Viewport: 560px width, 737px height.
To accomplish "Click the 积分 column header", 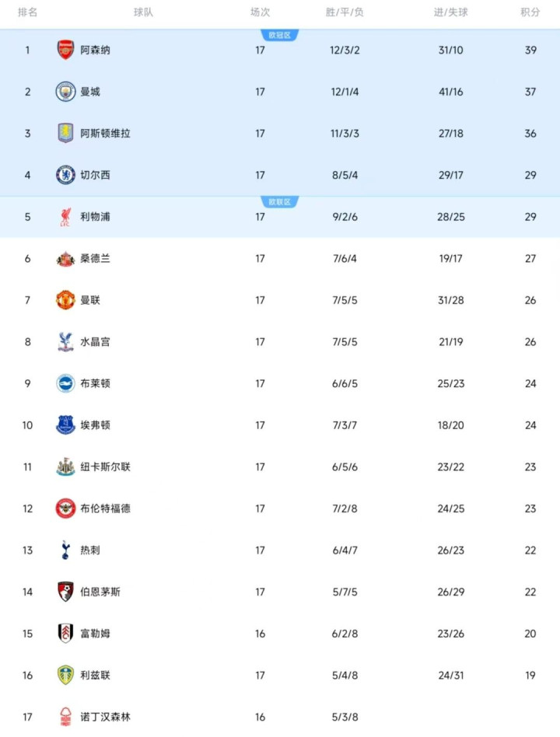I will click(x=530, y=12).
